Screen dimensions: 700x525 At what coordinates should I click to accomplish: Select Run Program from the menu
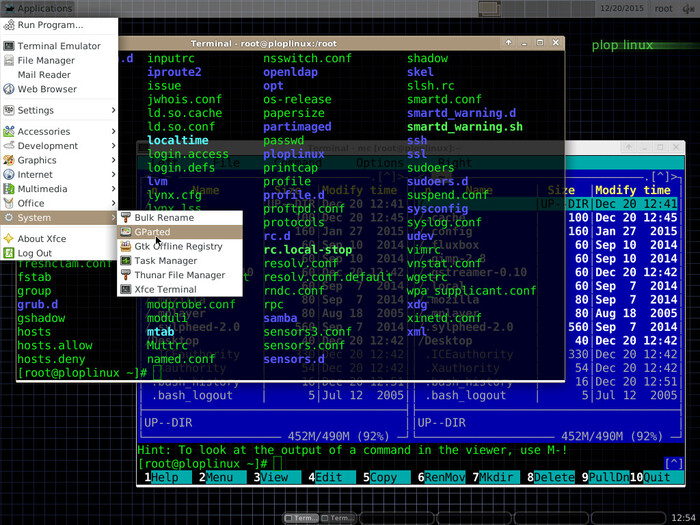50,25
